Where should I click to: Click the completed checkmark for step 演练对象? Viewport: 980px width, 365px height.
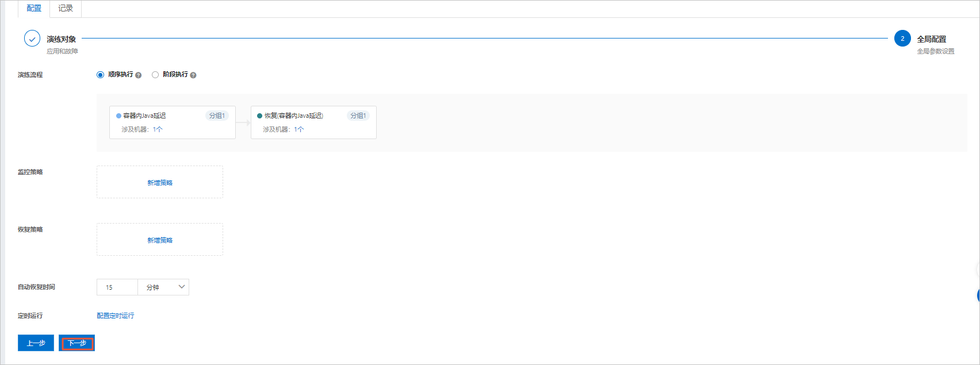click(32, 39)
